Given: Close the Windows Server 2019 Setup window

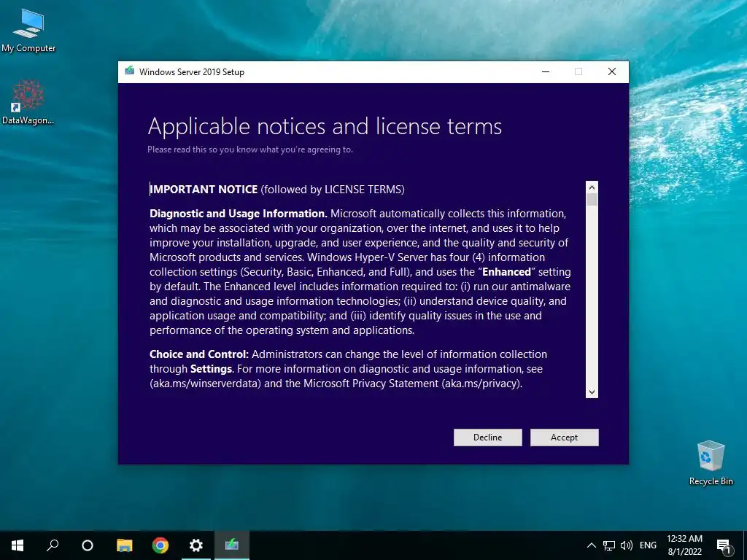Looking at the screenshot, I should 612,71.
